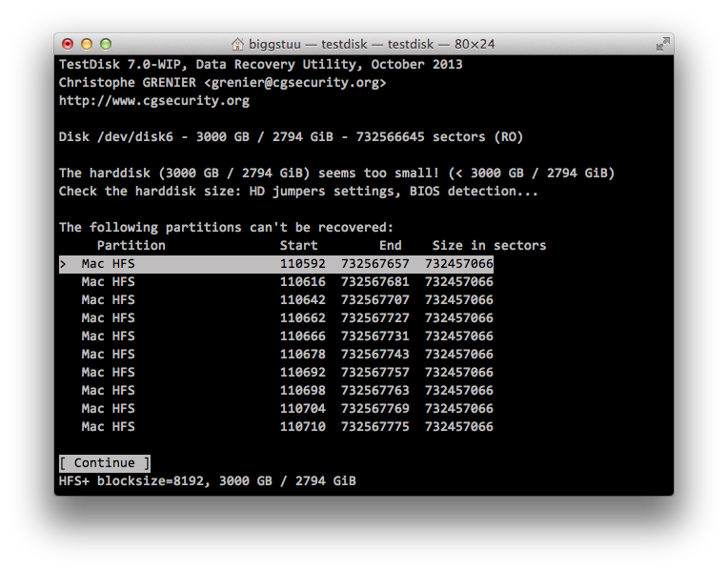The height and width of the screenshot is (571, 728).
Task: Click the HFS+ blocksize=8192 status line
Action: pos(208,480)
